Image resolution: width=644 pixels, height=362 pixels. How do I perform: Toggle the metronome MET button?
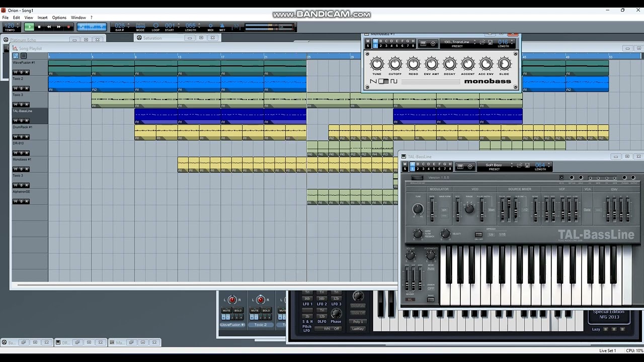(x=222, y=27)
